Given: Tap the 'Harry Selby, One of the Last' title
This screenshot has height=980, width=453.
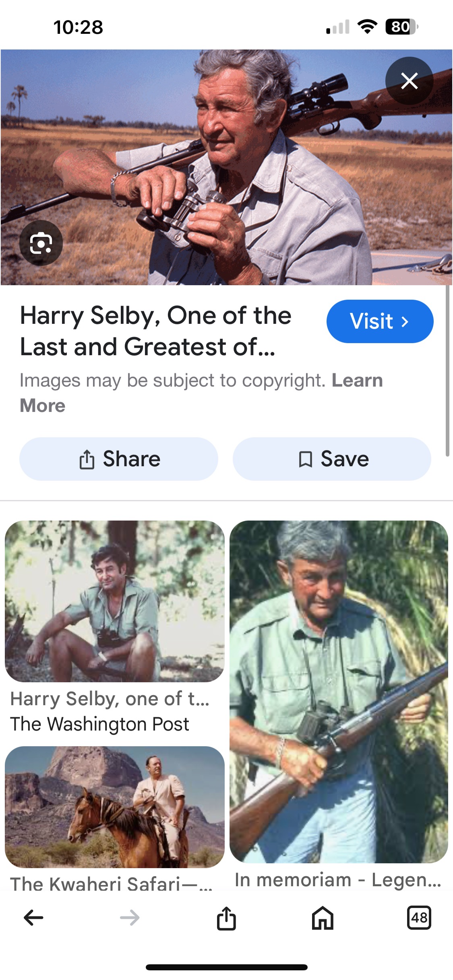Looking at the screenshot, I should 155,331.
